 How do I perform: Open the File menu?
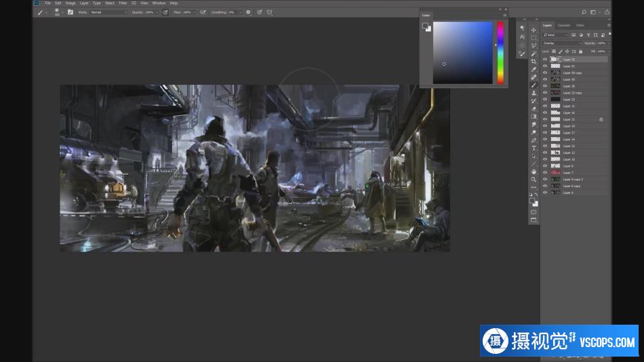(47, 3)
